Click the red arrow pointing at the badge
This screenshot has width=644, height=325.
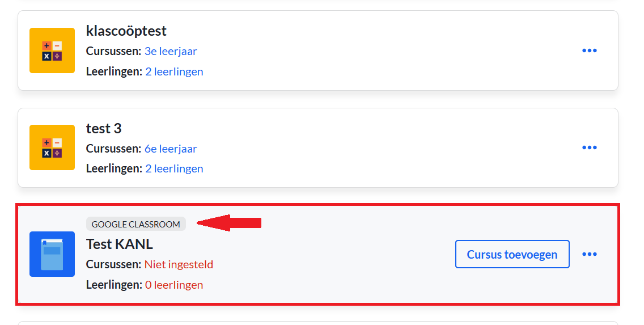pos(229,223)
